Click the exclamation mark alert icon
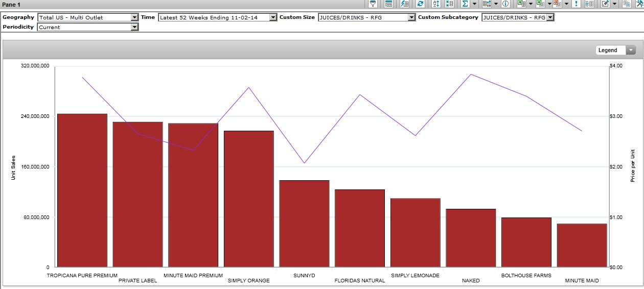644x289 pixels. coord(576,4)
